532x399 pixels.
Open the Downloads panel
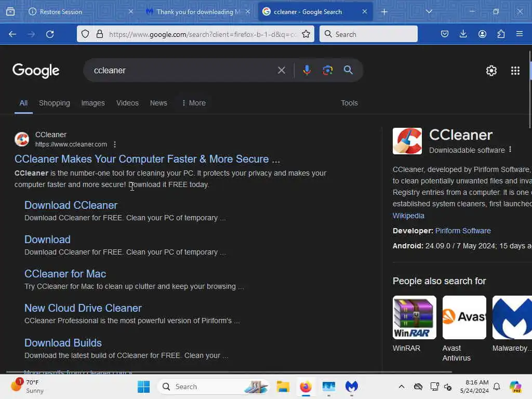pos(463,34)
